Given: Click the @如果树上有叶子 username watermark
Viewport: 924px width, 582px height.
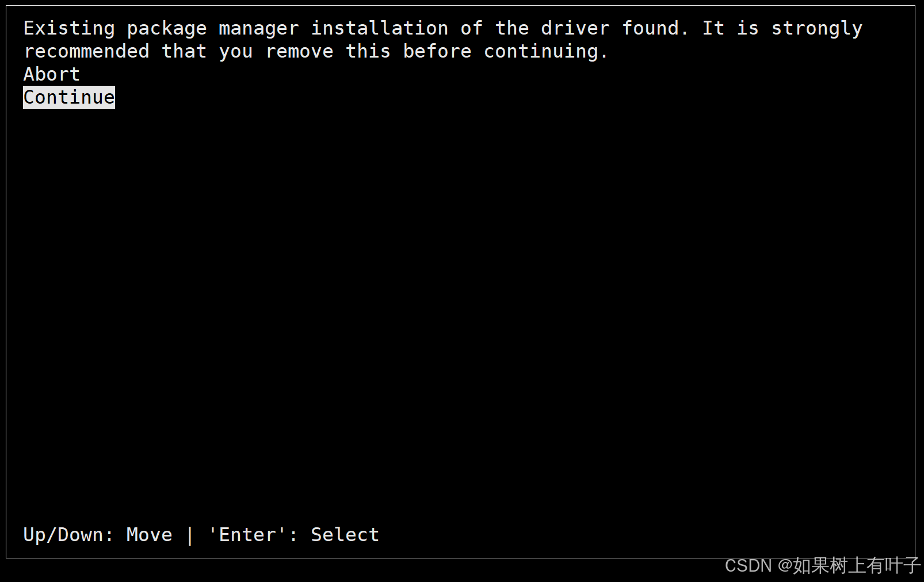Looking at the screenshot, I should coord(849,566).
